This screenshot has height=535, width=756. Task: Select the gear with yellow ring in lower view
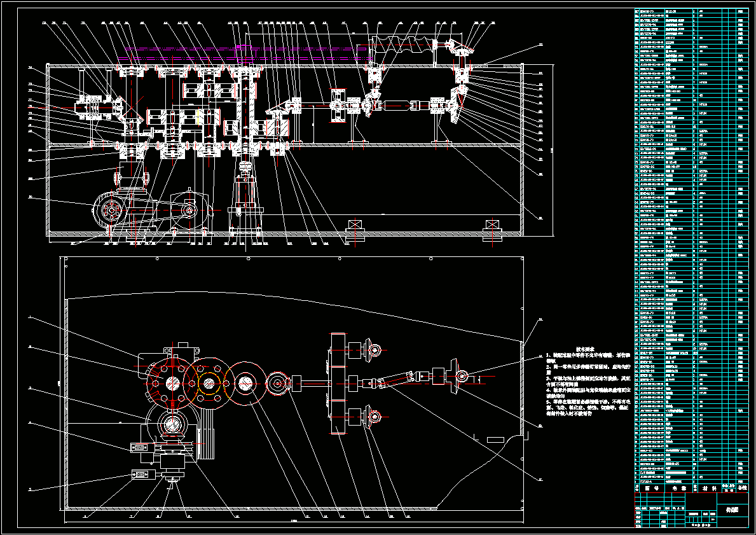point(209,384)
